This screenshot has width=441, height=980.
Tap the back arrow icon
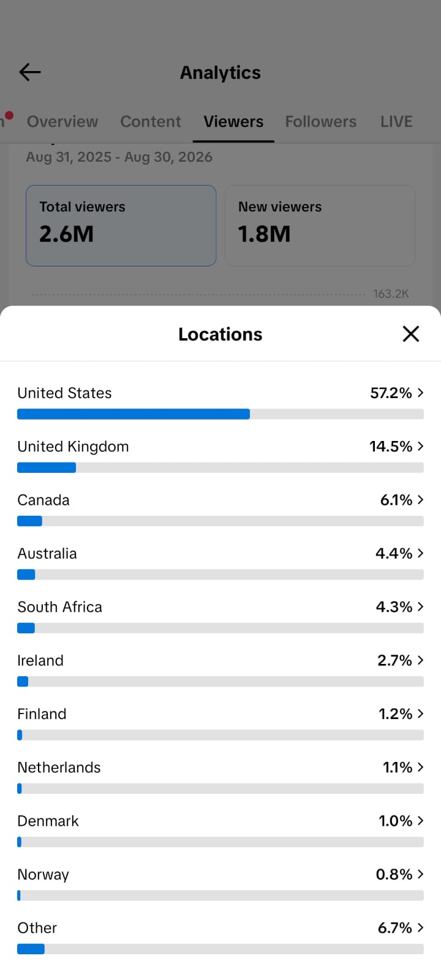29,72
